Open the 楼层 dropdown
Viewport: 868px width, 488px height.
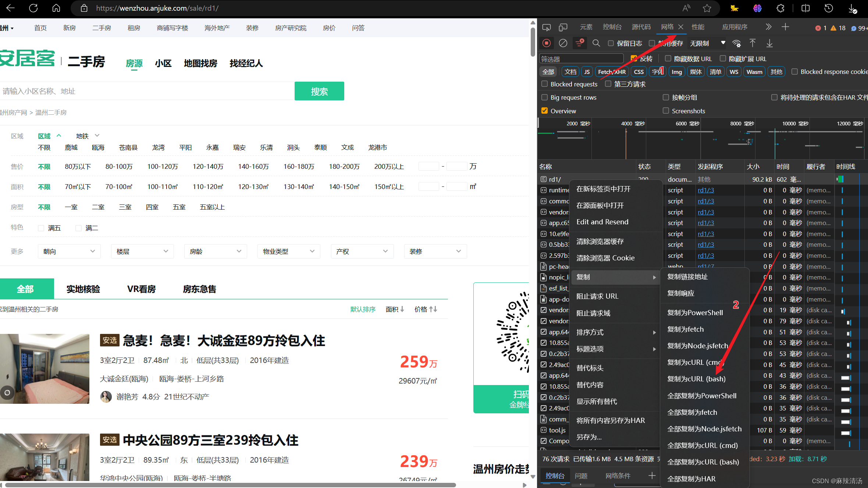pyautogui.click(x=142, y=251)
